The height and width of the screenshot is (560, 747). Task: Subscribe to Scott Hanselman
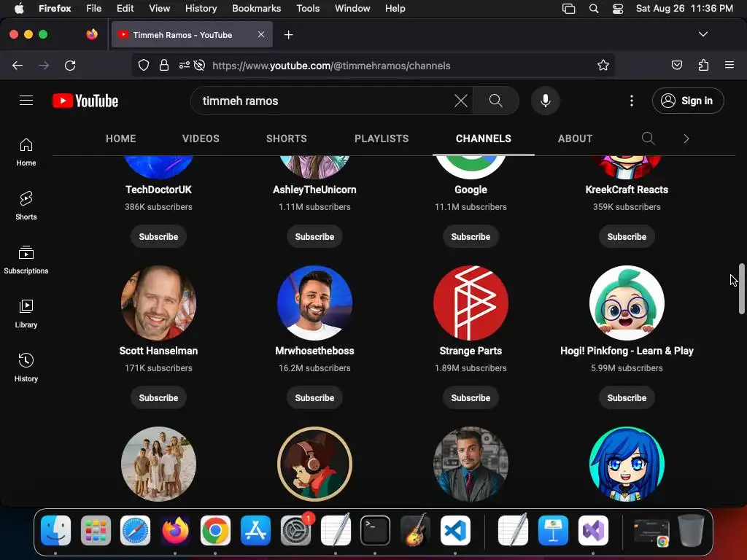pyautogui.click(x=158, y=397)
